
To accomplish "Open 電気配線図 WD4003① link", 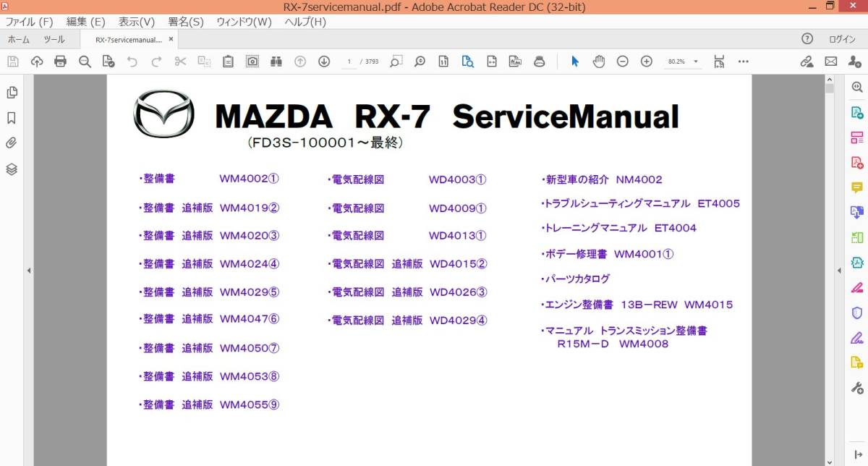I will pos(407,179).
